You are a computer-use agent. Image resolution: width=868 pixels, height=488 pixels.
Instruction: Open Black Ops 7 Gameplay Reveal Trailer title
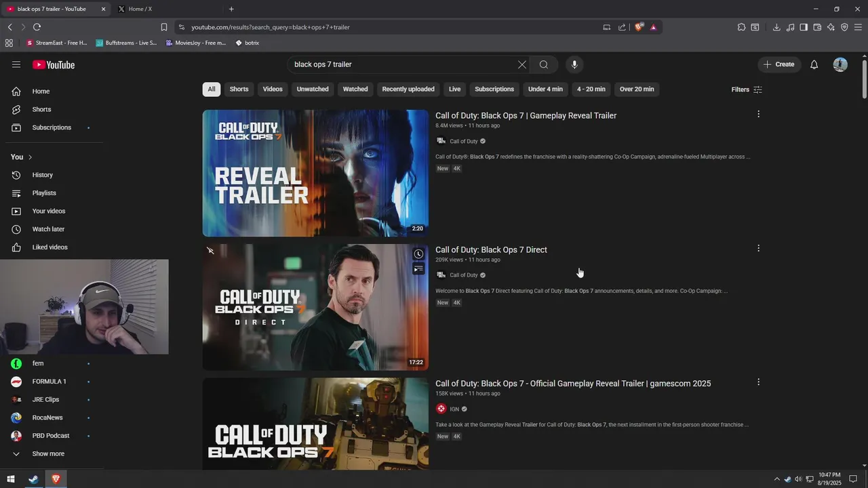(x=526, y=116)
